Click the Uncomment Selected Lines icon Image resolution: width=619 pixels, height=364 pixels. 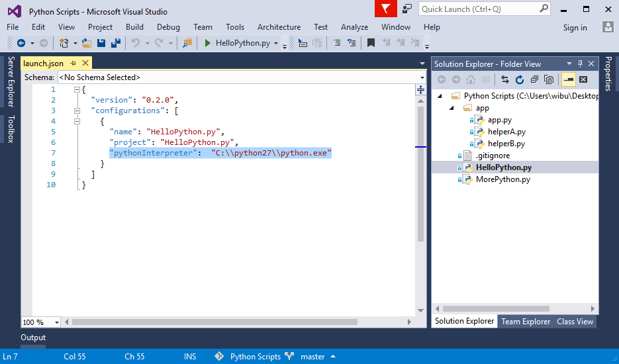click(352, 43)
